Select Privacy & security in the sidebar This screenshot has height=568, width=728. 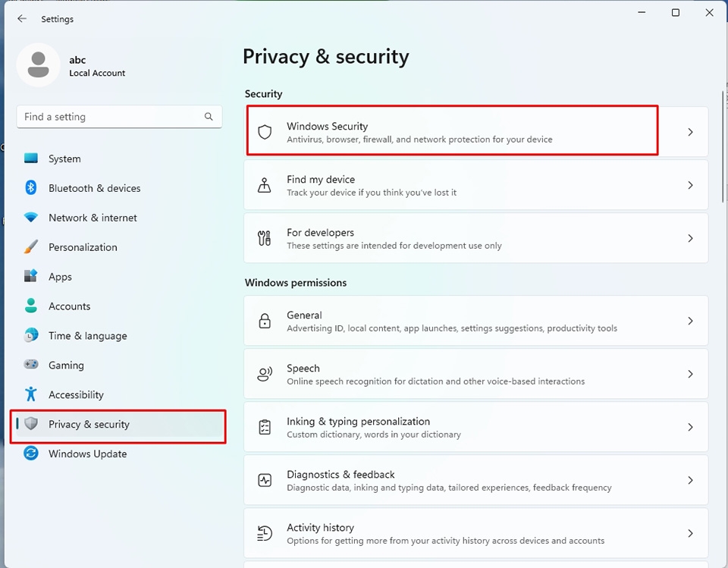[89, 425]
